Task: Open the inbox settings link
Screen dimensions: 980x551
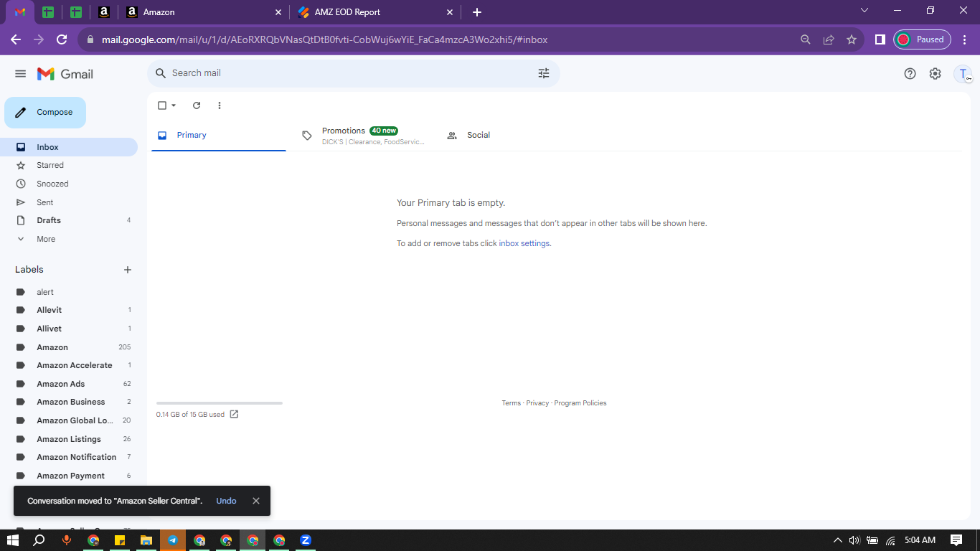Action: point(524,243)
